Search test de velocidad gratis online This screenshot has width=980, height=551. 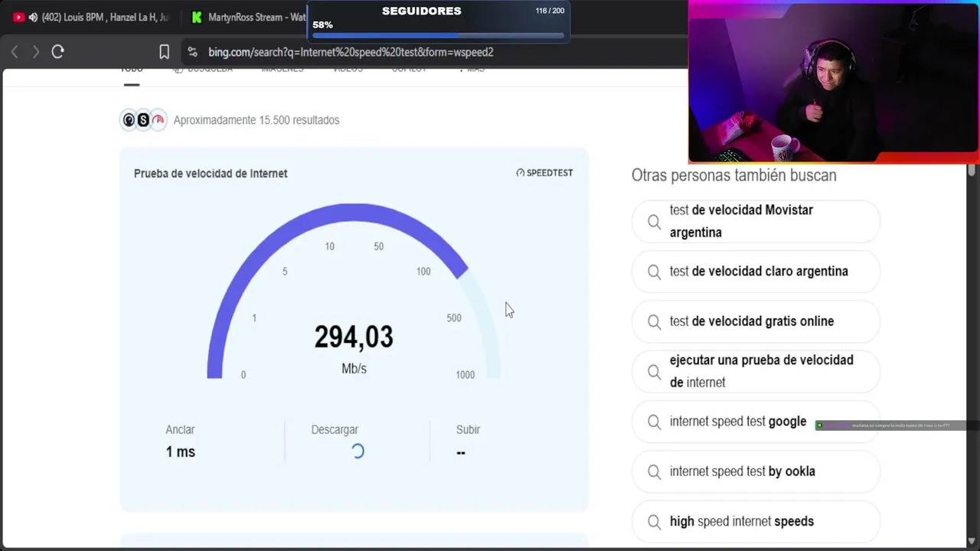pos(756,321)
